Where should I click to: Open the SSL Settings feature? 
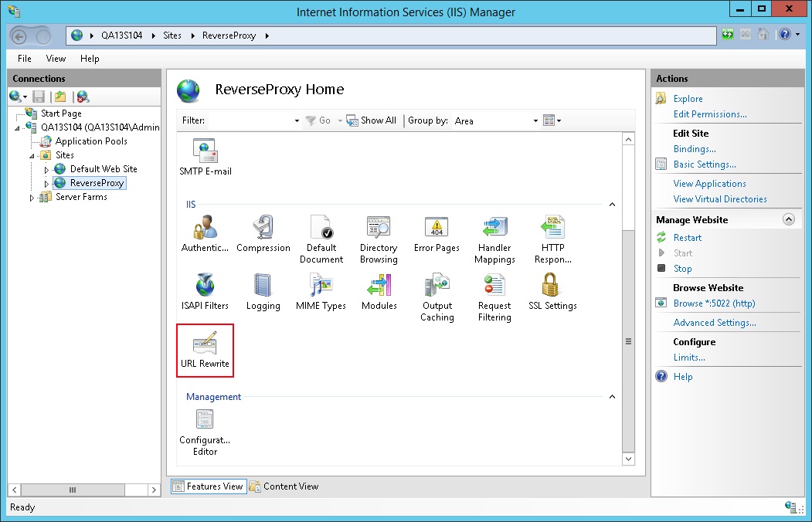click(x=552, y=292)
